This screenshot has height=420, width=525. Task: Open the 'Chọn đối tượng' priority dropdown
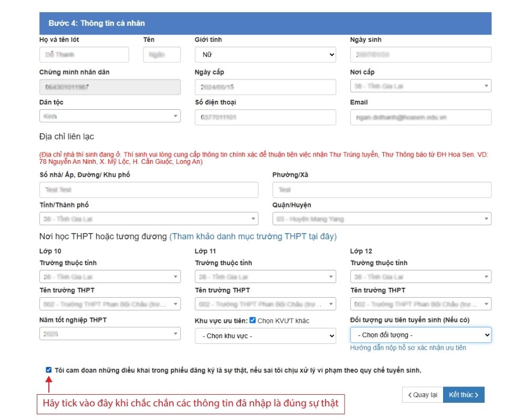coord(421,335)
